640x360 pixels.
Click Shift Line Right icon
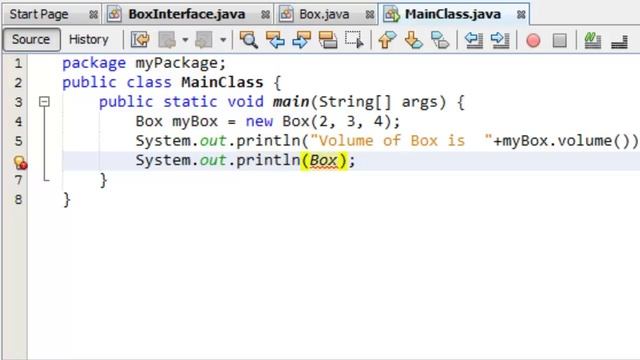coord(500,40)
